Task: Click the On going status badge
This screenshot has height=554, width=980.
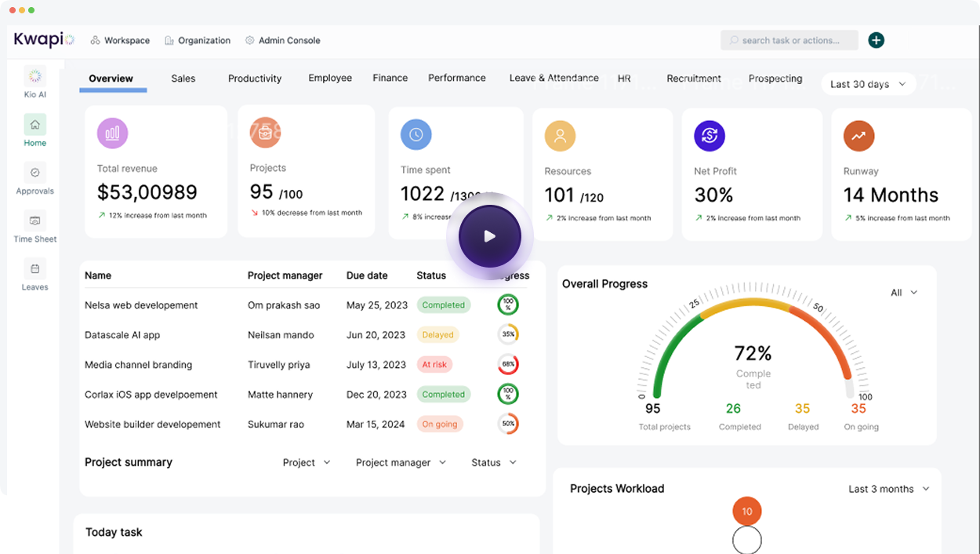Action: [440, 424]
